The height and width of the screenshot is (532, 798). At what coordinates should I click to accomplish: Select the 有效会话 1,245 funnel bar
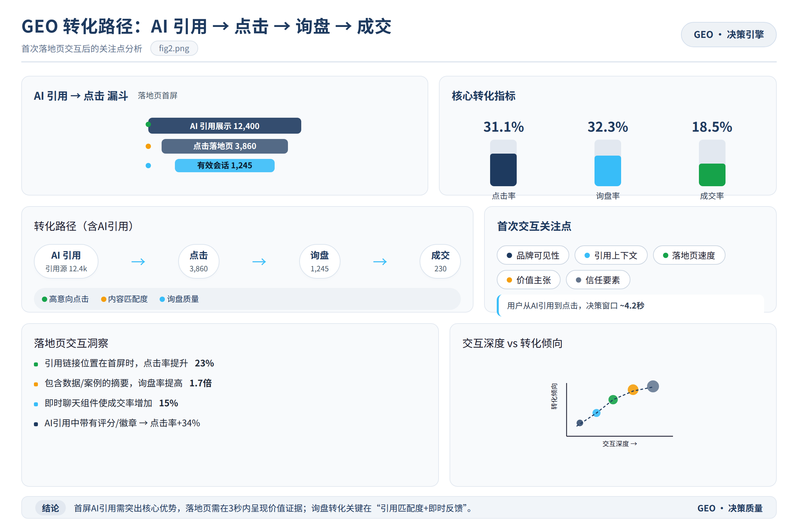point(225,166)
